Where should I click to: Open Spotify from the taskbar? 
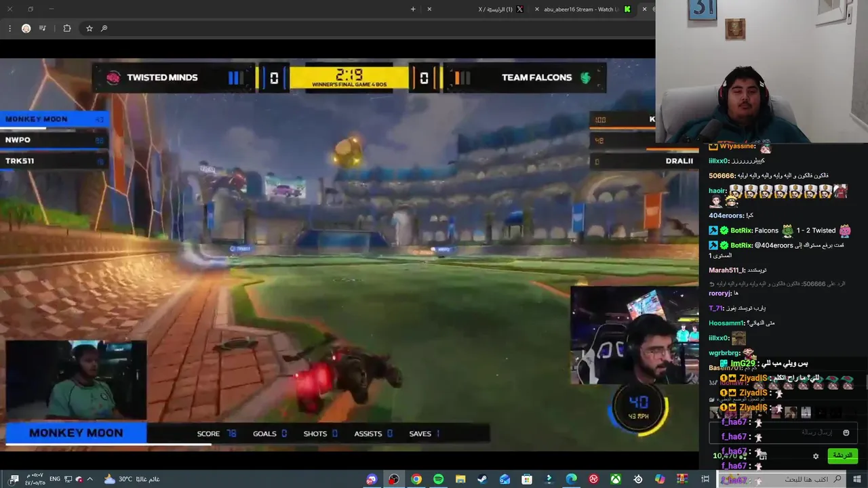438,479
